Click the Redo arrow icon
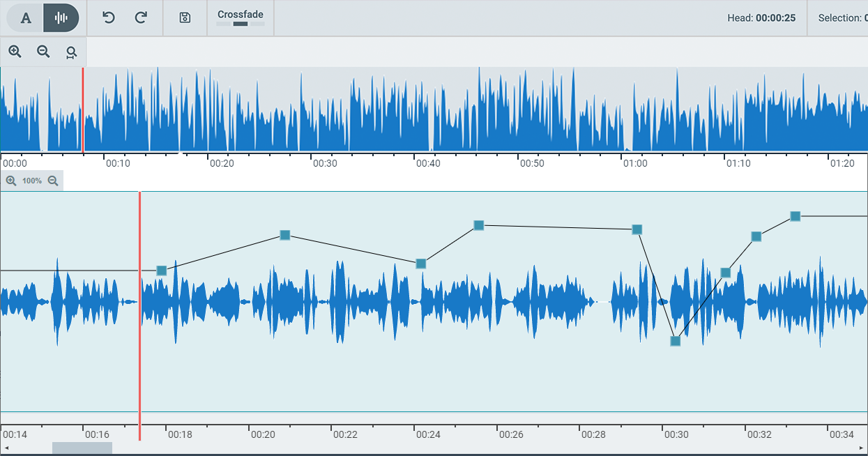 tap(141, 18)
